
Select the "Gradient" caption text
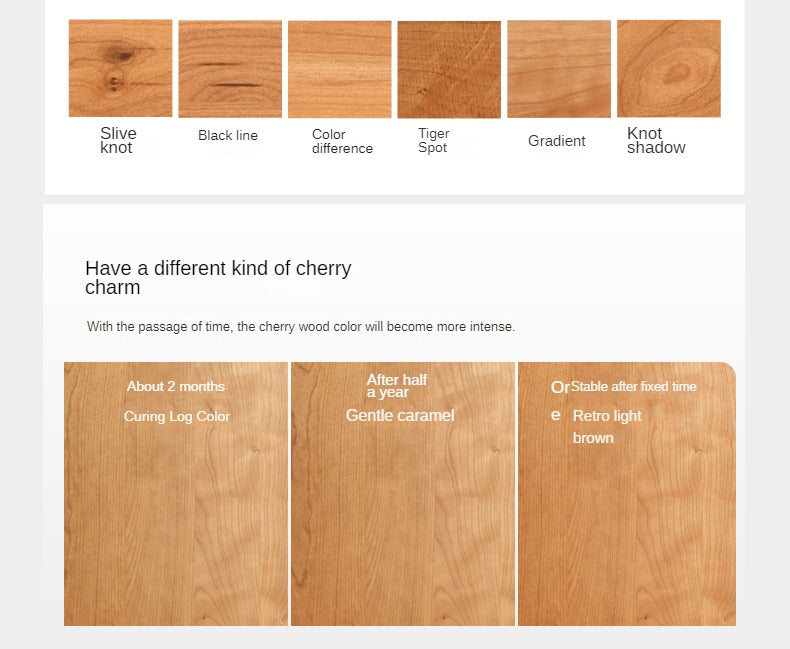tap(557, 141)
